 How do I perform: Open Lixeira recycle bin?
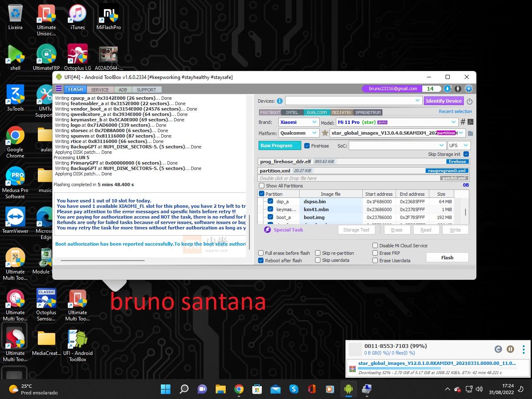pyautogui.click(x=15, y=18)
